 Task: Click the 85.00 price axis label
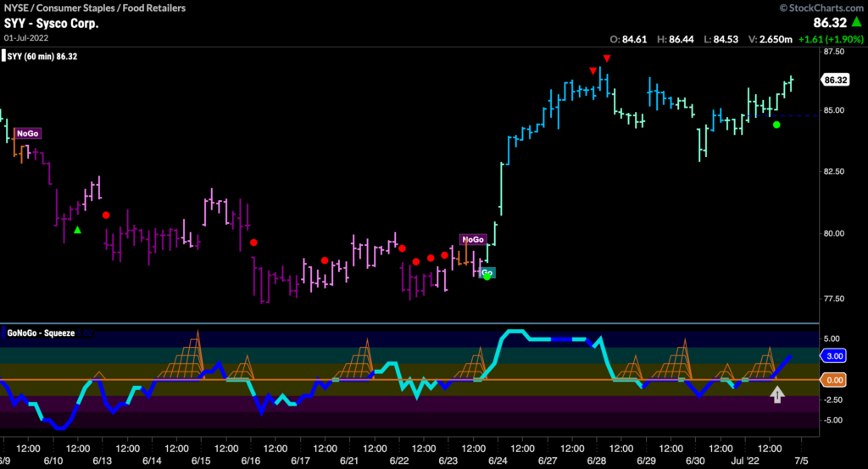click(x=834, y=110)
